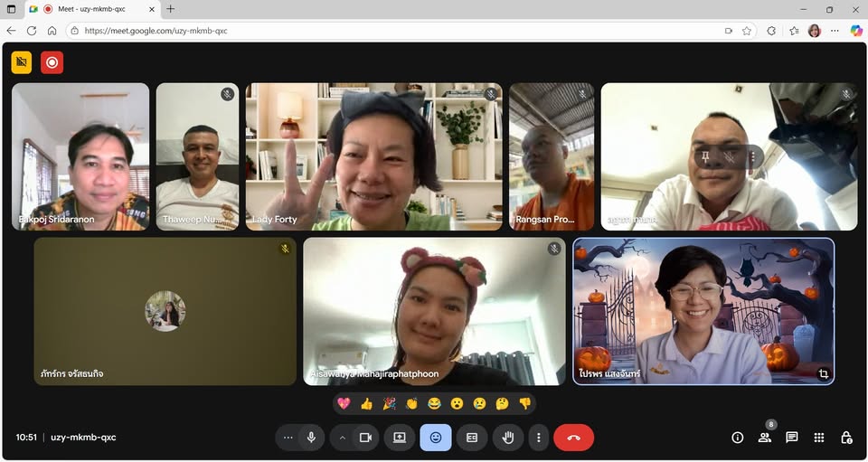Show the participants list panel

[x=765, y=438]
